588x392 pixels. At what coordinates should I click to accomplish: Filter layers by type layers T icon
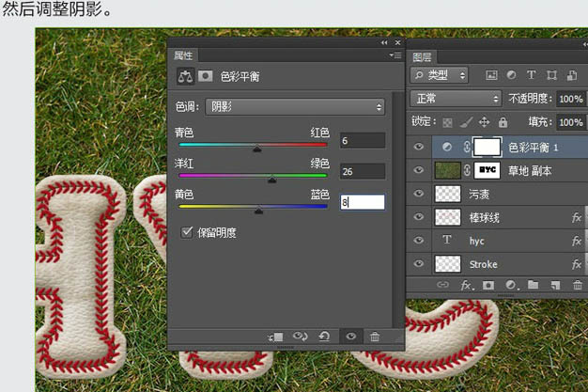tap(531, 75)
